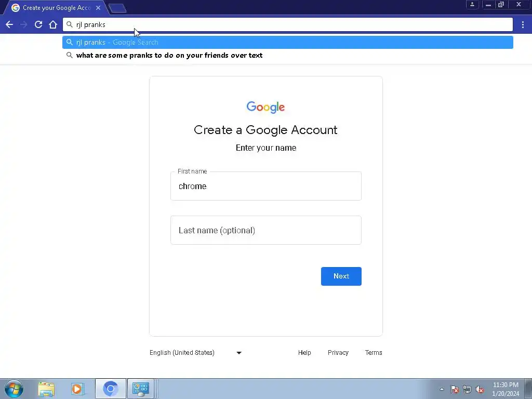Open the Help link
The height and width of the screenshot is (399, 532).
(304, 353)
